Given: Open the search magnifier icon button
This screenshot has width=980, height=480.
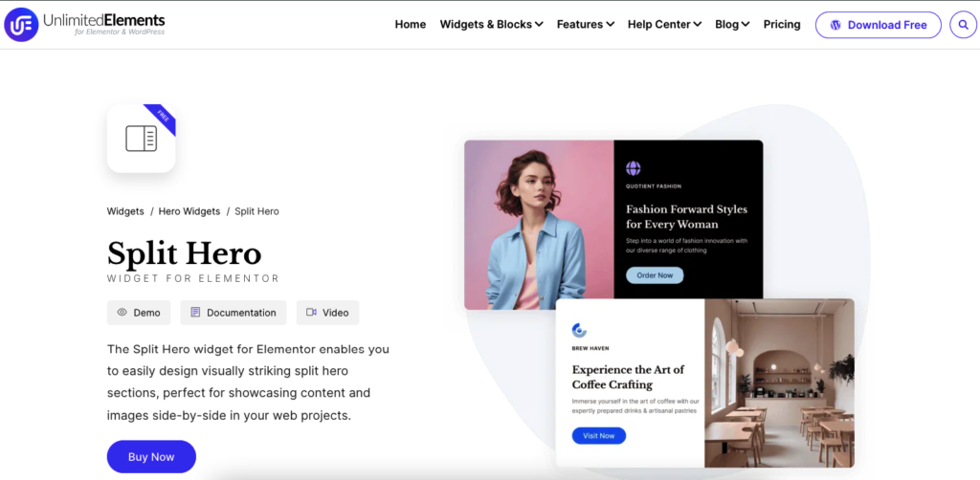Looking at the screenshot, I should tap(963, 25).
